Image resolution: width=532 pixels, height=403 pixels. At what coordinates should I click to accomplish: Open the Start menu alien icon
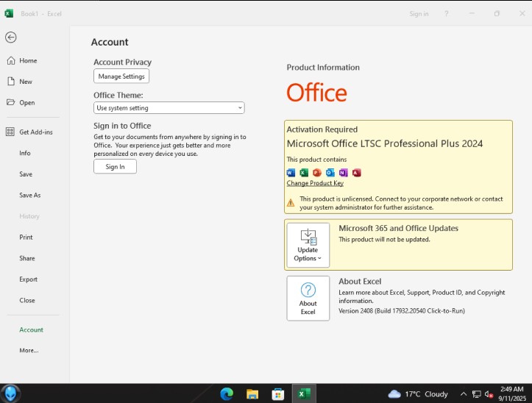pyautogui.click(x=10, y=393)
